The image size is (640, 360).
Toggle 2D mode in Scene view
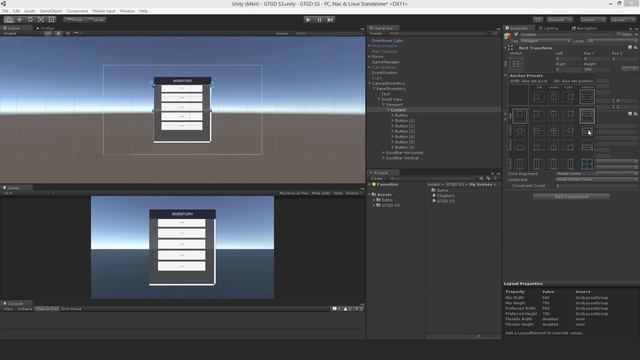[x=48, y=33]
